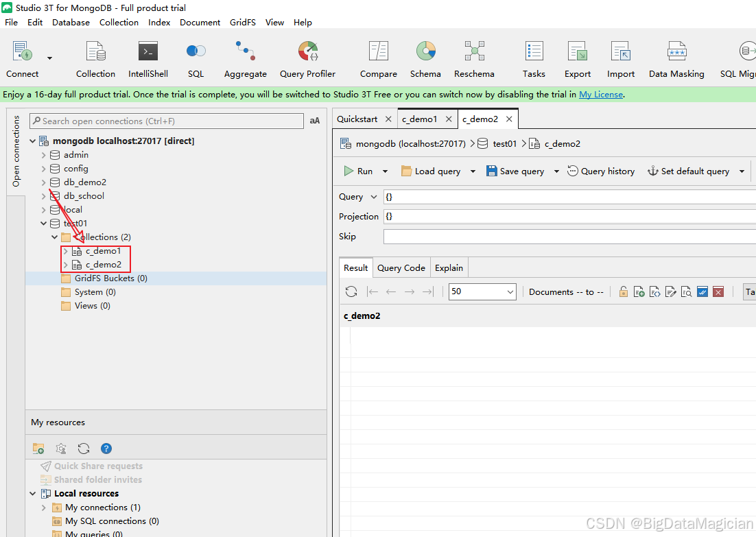The height and width of the screenshot is (537, 756).
Task: Go to next results page
Action: tap(410, 291)
